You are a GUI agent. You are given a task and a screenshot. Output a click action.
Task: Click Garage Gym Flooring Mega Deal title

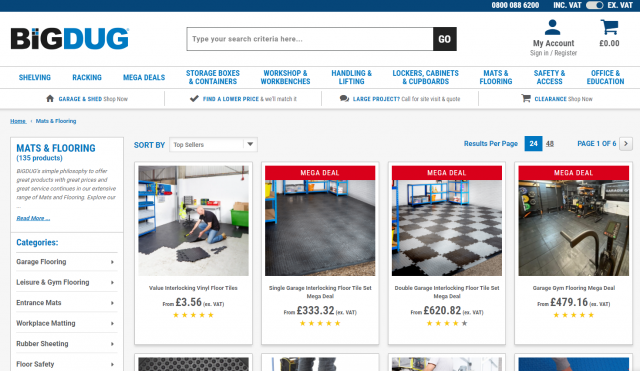573,288
